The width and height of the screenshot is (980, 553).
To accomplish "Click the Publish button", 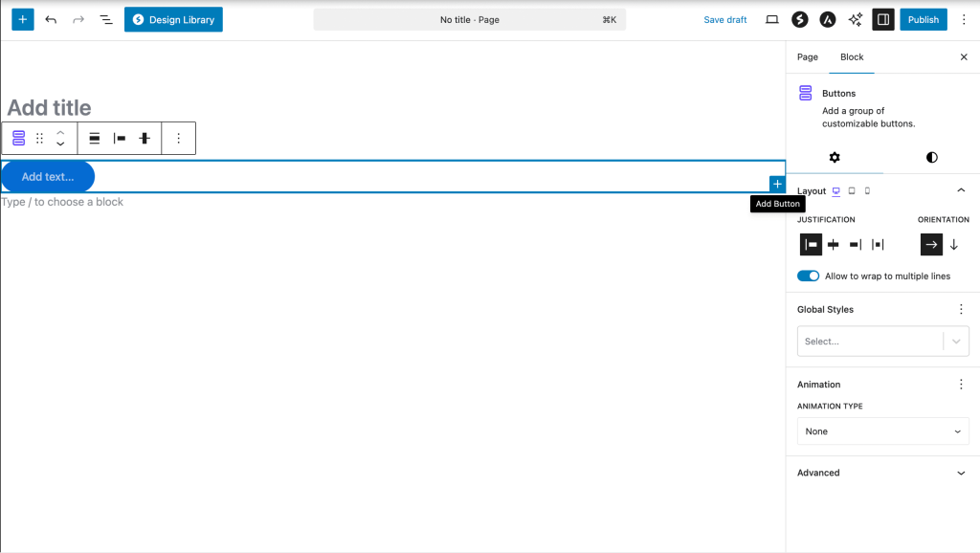I will (x=923, y=19).
